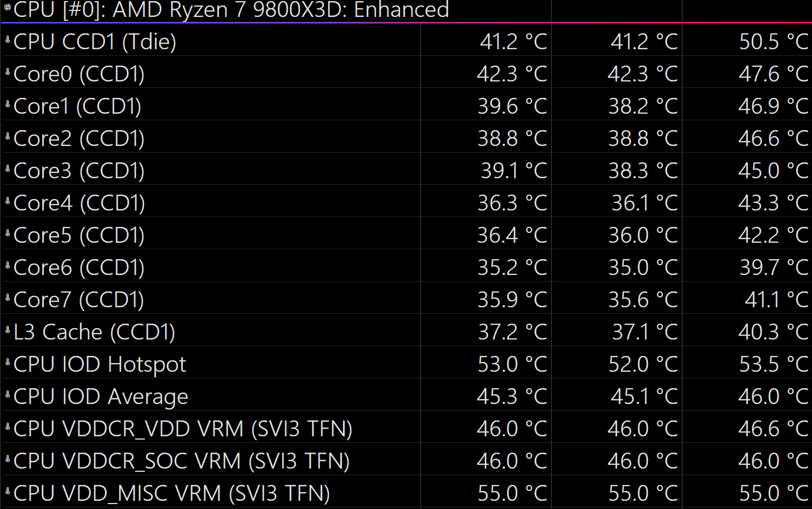812x509 pixels.
Task: Select the 'L3 Cache (CCD1)' sensor label
Action: [94, 332]
